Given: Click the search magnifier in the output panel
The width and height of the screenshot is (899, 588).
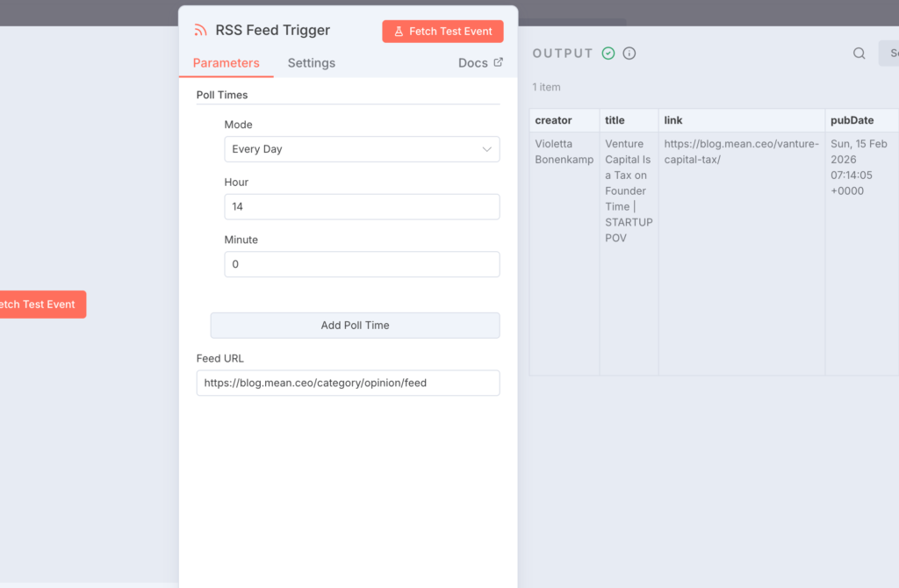Looking at the screenshot, I should (859, 53).
